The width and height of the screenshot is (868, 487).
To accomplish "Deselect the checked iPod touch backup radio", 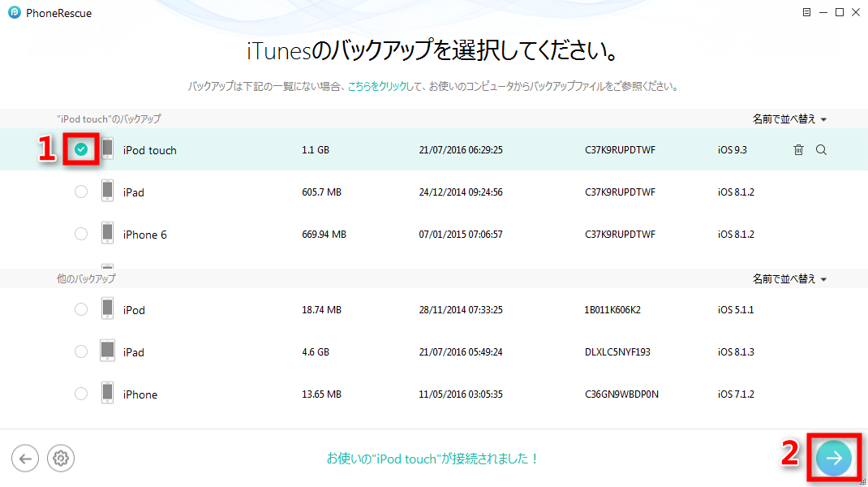I will tap(81, 149).
